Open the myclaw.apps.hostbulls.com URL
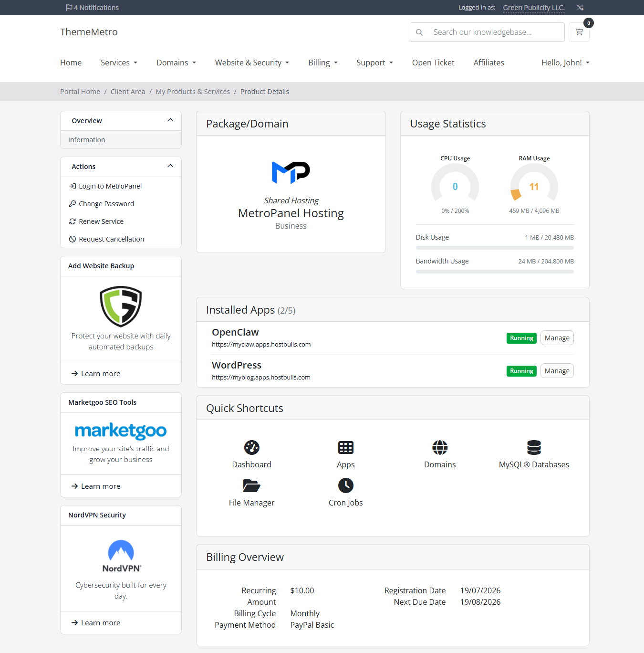644x653 pixels. pyautogui.click(x=261, y=344)
